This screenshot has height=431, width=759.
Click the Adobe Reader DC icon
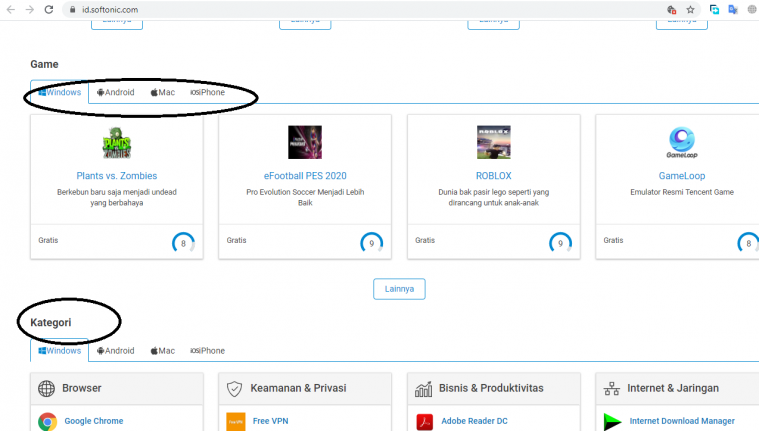coord(425,422)
